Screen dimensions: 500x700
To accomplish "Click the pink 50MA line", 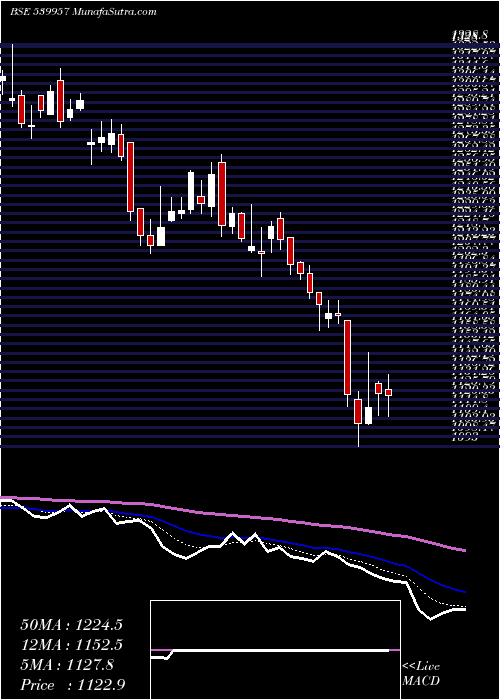I will (x=232, y=516).
